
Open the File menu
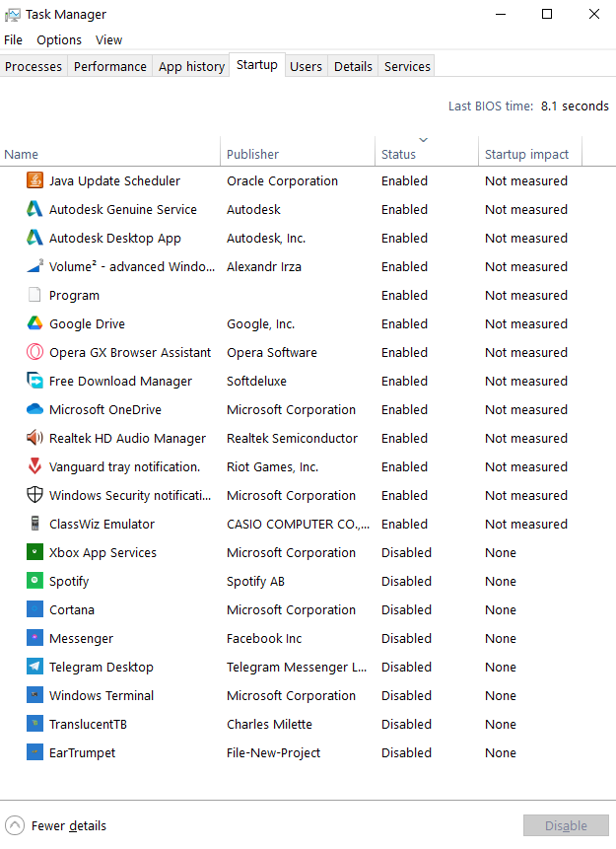tap(13, 40)
